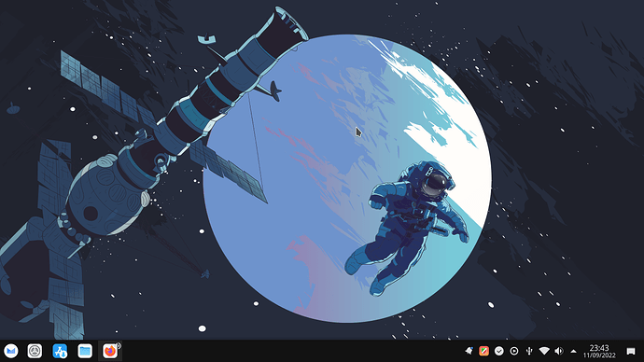Viewport: 644px width, 362px height.
Task: Open the application launcher menu icon
Action: tap(11, 351)
